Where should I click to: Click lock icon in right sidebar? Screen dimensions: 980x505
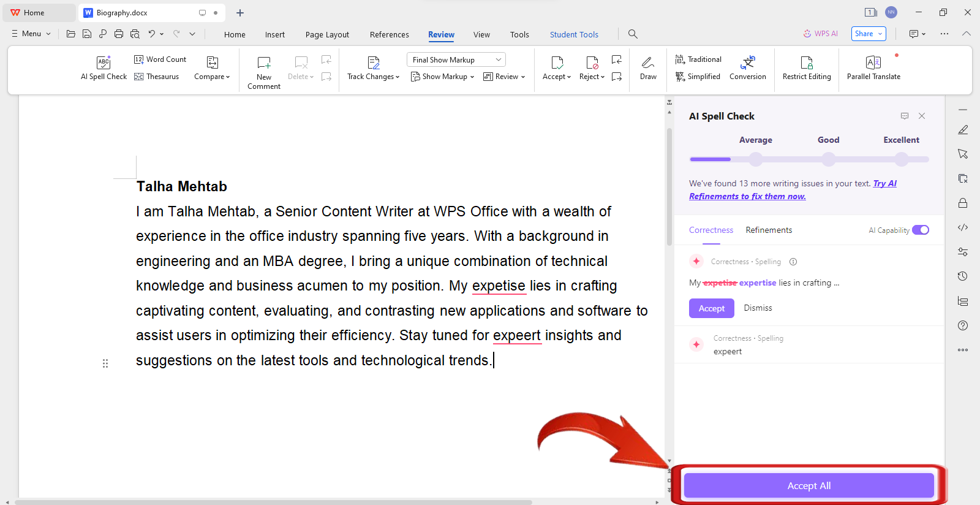pyautogui.click(x=963, y=203)
